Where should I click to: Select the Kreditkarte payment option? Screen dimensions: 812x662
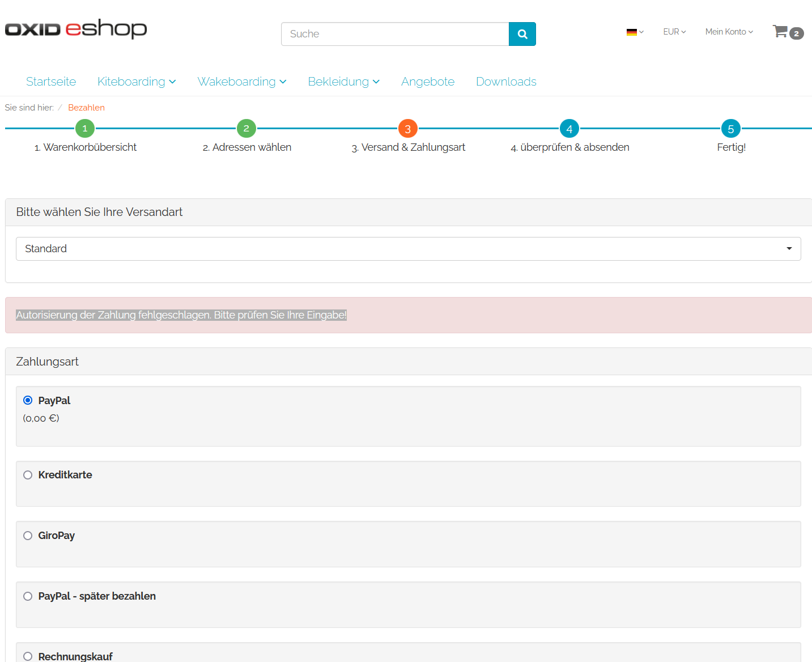point(28,475)
